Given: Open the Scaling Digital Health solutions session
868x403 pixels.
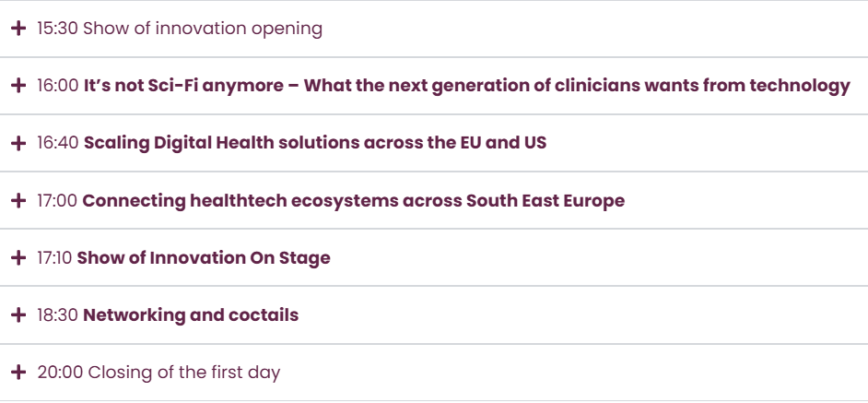Looking at the screenshot, I should [x=315, y=143].
